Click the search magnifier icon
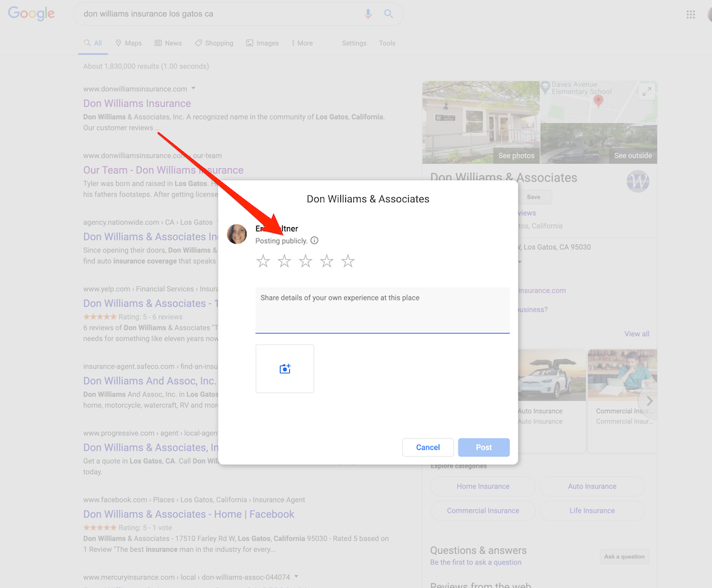 [x=388, y=14]
